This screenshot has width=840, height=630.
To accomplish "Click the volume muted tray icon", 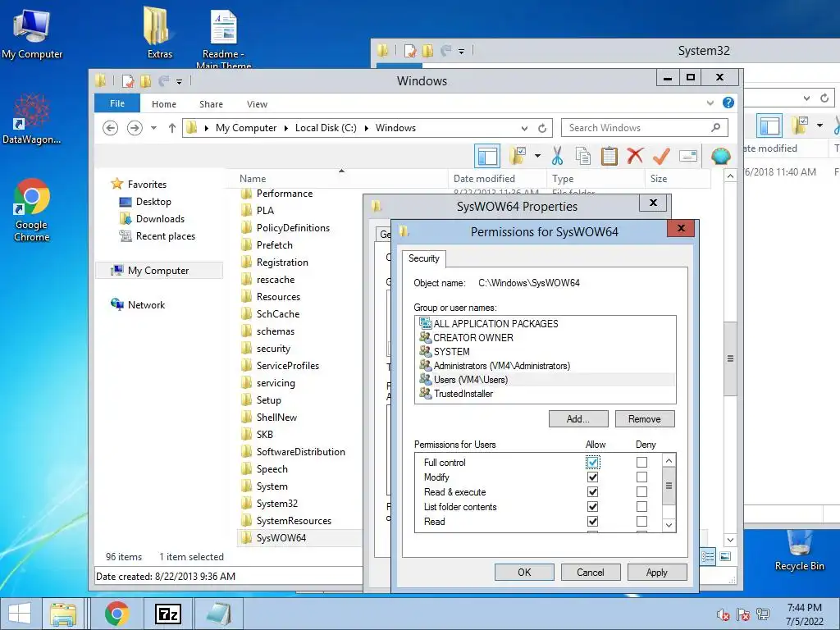I will (x=724, y=614).
